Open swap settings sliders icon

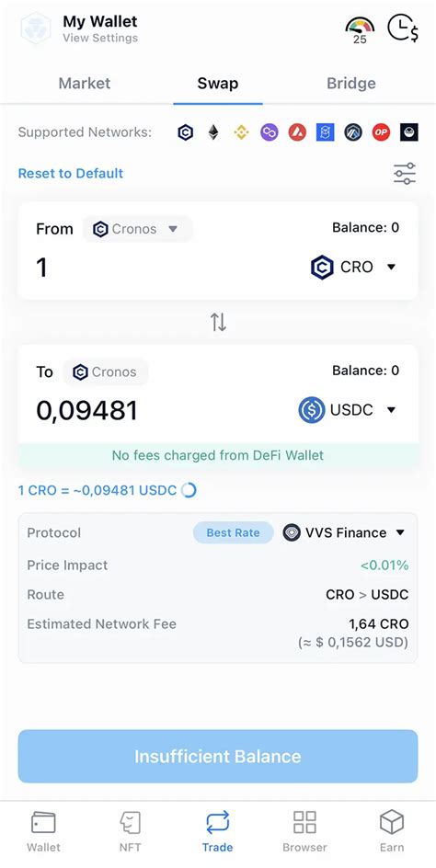click(405, 174)
